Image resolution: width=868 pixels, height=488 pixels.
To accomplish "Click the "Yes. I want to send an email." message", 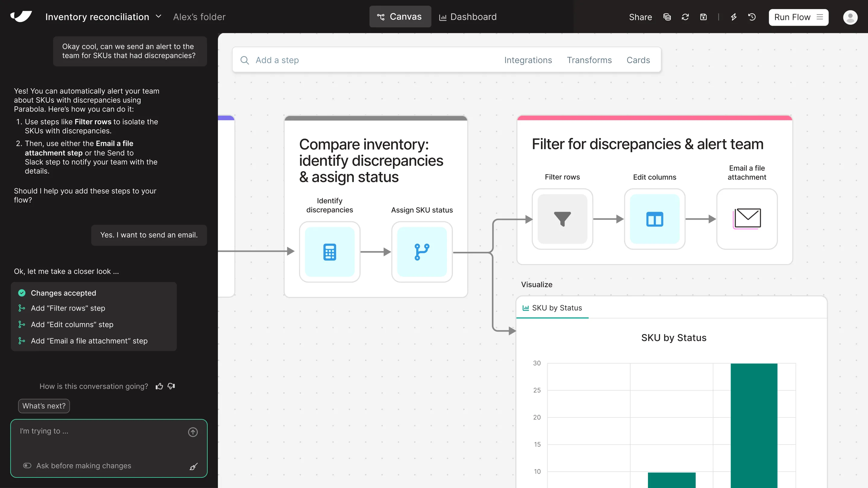I will point(149,235).
